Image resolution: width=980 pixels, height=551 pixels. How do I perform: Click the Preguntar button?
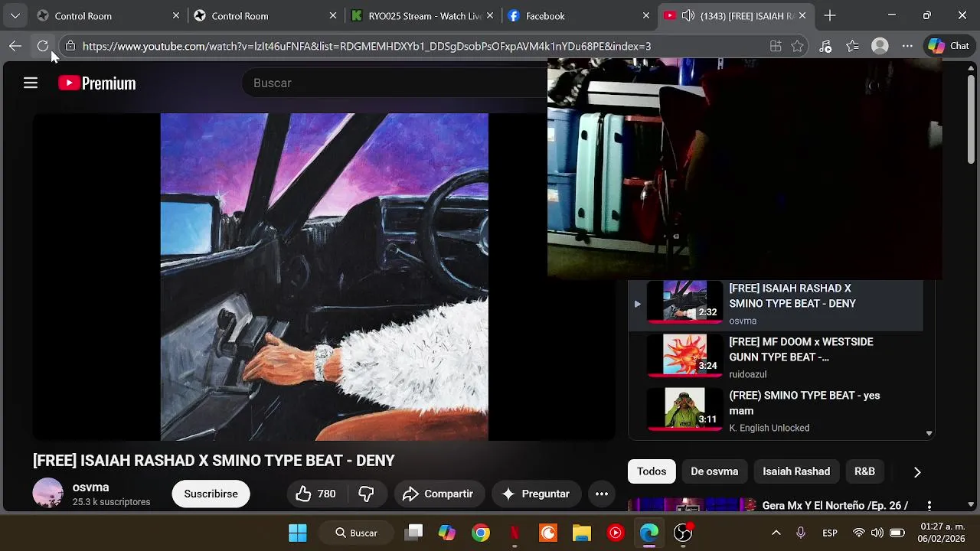pyautogui.click(x=536, y=494)
